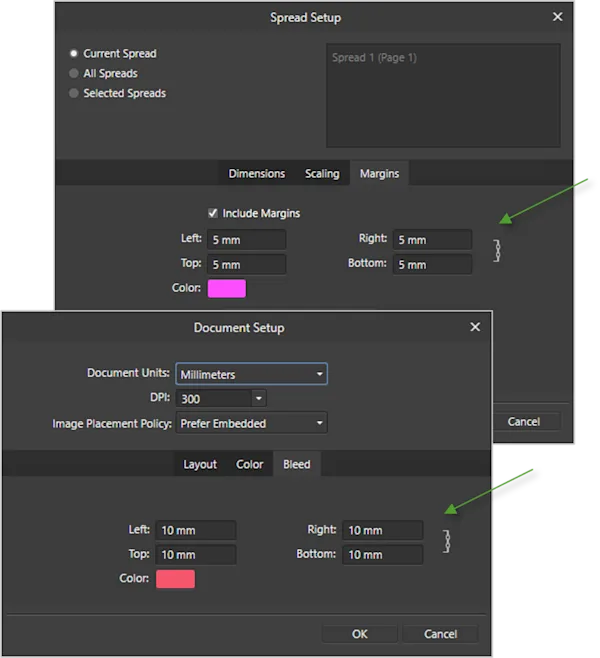This screenshot has height=658, width=600.
Task: Click the Top margin field in Spread Setup
Action: (x=246, y=264)
